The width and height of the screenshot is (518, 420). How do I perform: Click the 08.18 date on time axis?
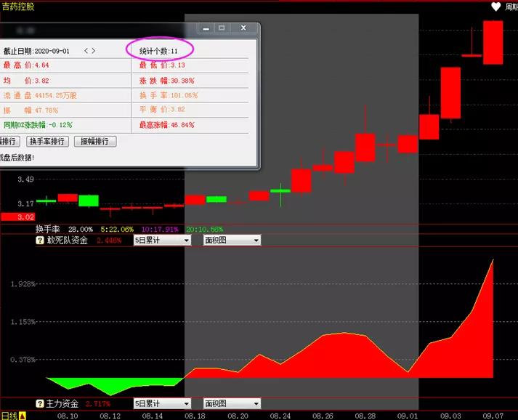pos(195,416)
